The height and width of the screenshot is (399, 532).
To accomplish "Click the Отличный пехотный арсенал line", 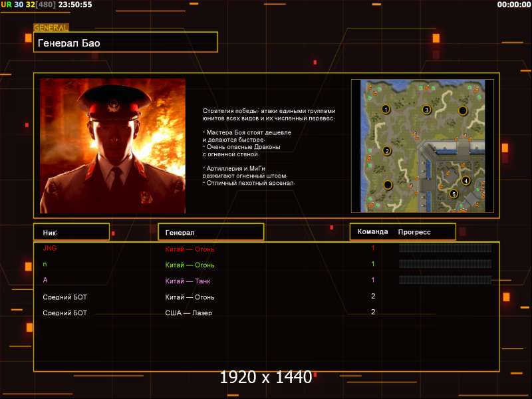I will click(x=248, y=183).
